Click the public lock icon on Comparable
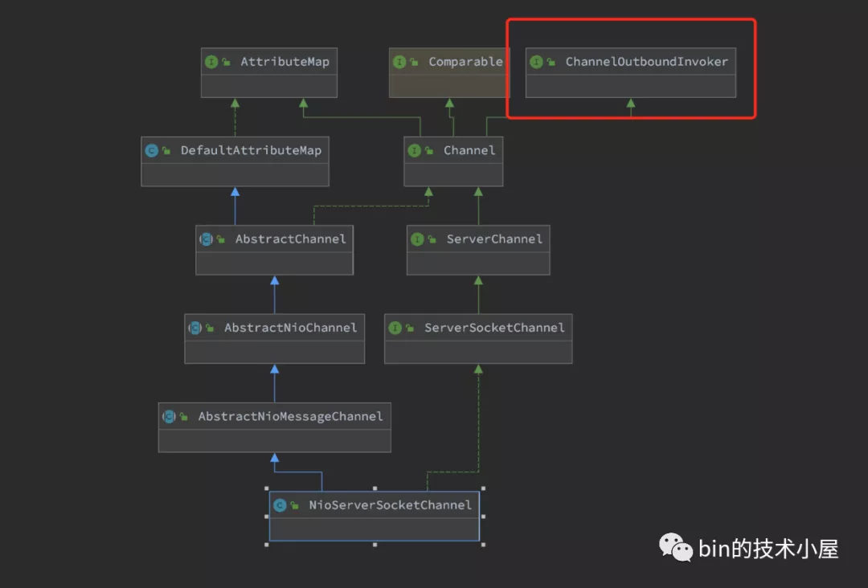The height and width of the screenshot is (588, 868). 414,62
